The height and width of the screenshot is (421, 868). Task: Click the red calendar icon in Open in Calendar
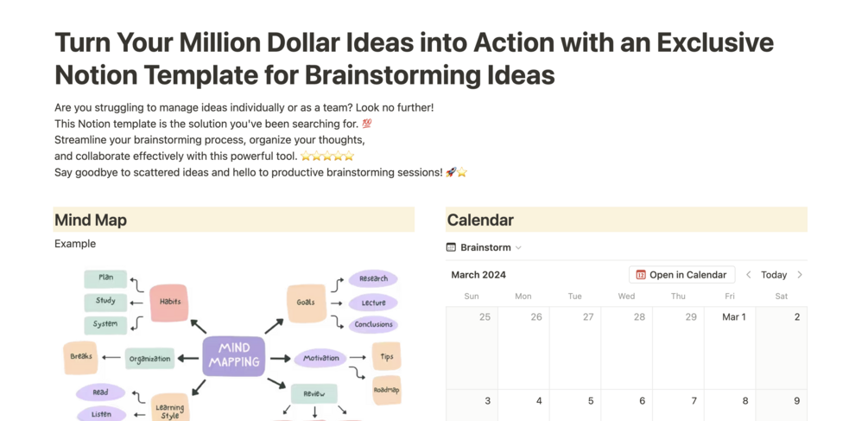tap(641, 275)
